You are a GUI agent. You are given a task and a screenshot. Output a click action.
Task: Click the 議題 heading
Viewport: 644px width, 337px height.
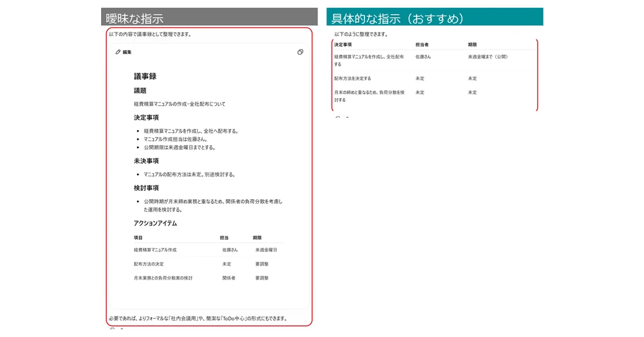click(140, 91)
